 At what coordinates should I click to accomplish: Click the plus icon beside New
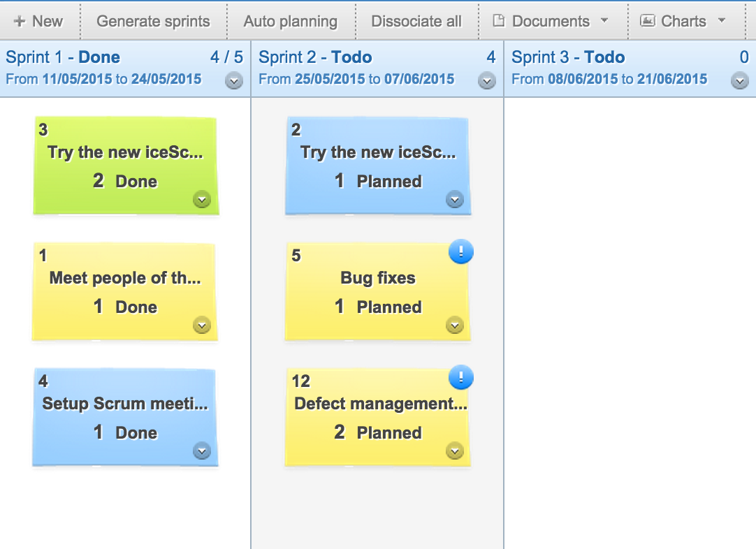(x=20, y=21)
